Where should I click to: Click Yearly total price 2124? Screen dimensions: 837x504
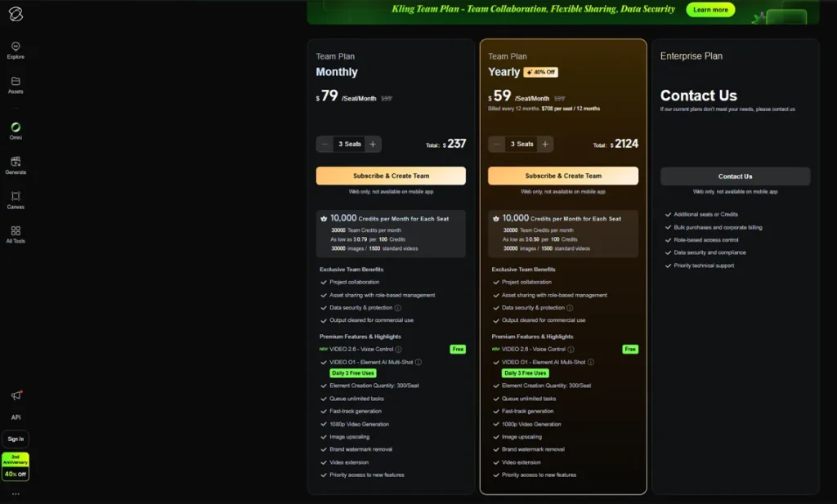coord(626,144)
